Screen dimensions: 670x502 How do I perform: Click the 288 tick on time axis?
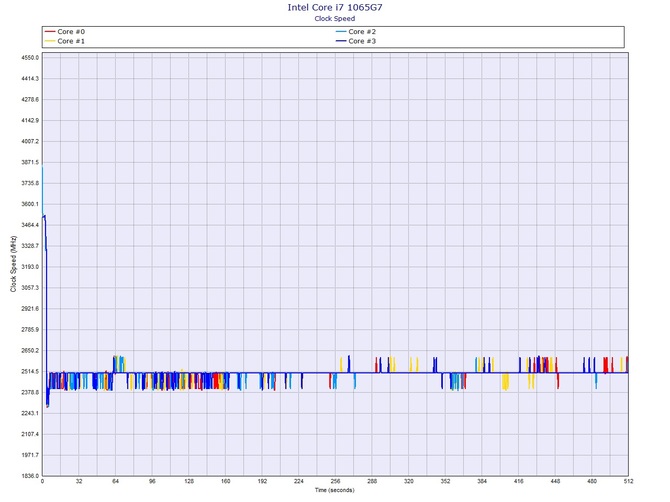pos(372,481)
